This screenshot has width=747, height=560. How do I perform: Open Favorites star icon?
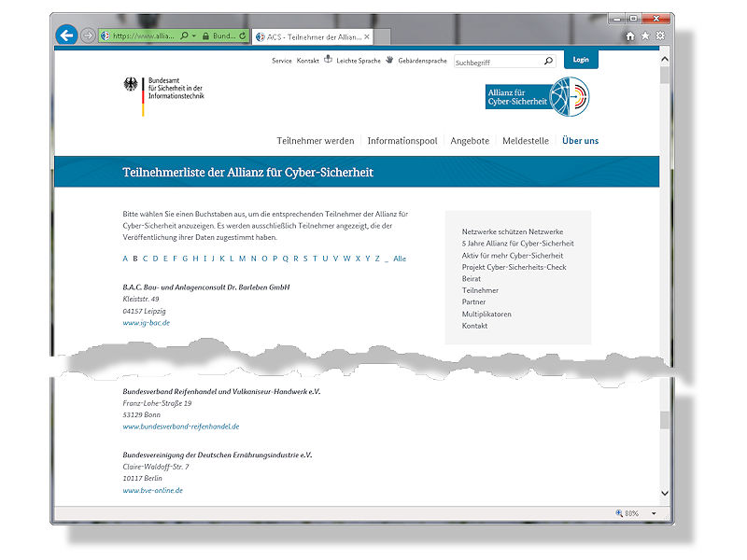click(645, 35)
